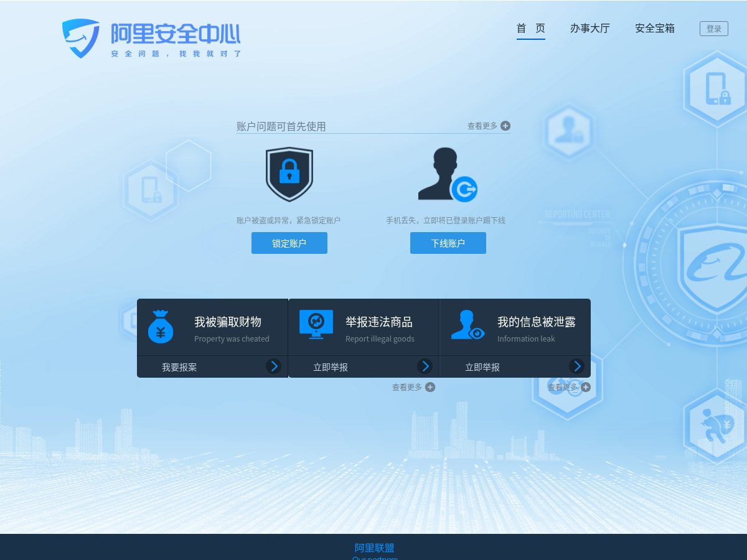Click the plus icon next to the top 查看更多
747x560 pixels.
505,126
